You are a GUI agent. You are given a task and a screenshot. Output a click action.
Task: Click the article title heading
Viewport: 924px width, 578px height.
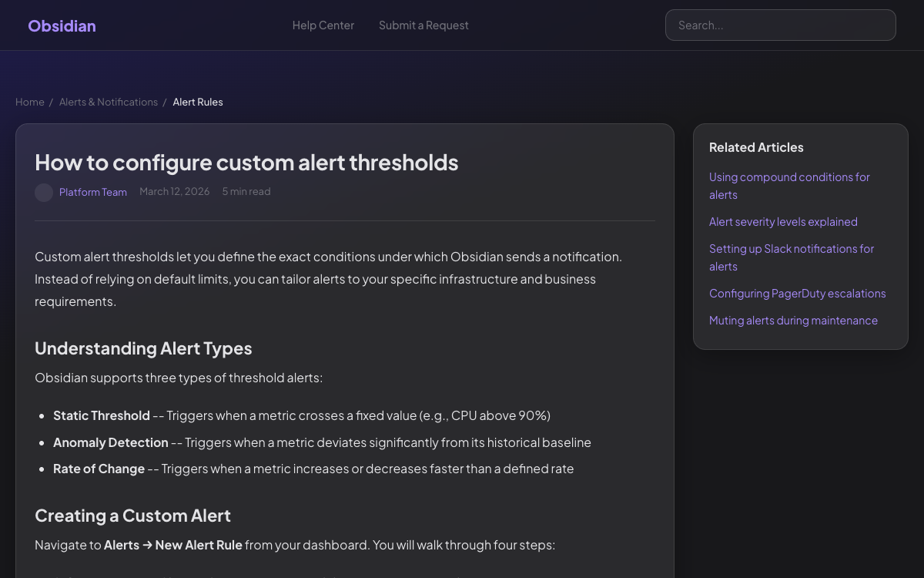pyautogui.click(x=246, y=163)
